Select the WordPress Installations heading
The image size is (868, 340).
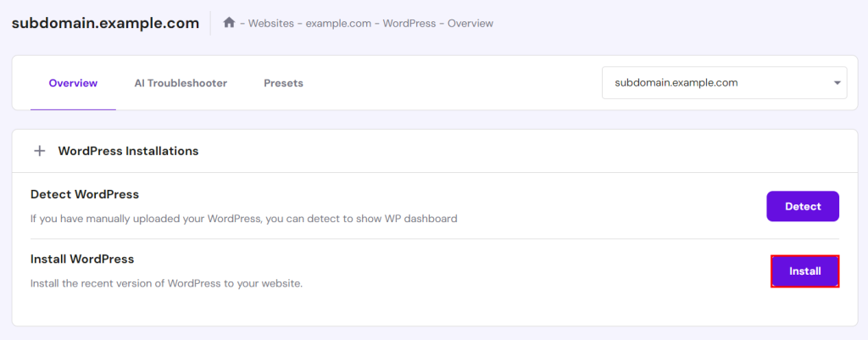[129, 151]
